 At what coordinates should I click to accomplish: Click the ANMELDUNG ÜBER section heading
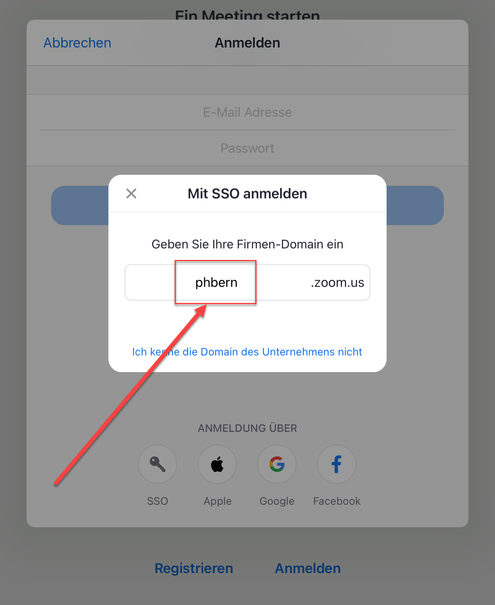(247, 428)
